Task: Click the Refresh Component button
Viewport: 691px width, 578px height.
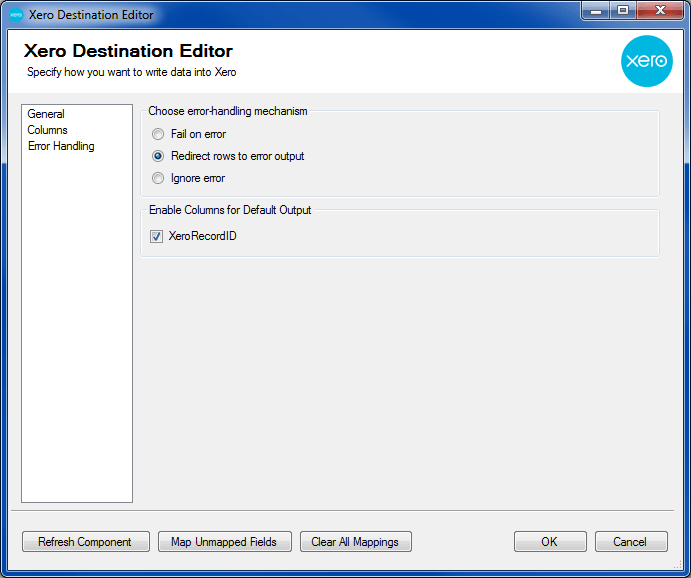Action: point(86,541)
